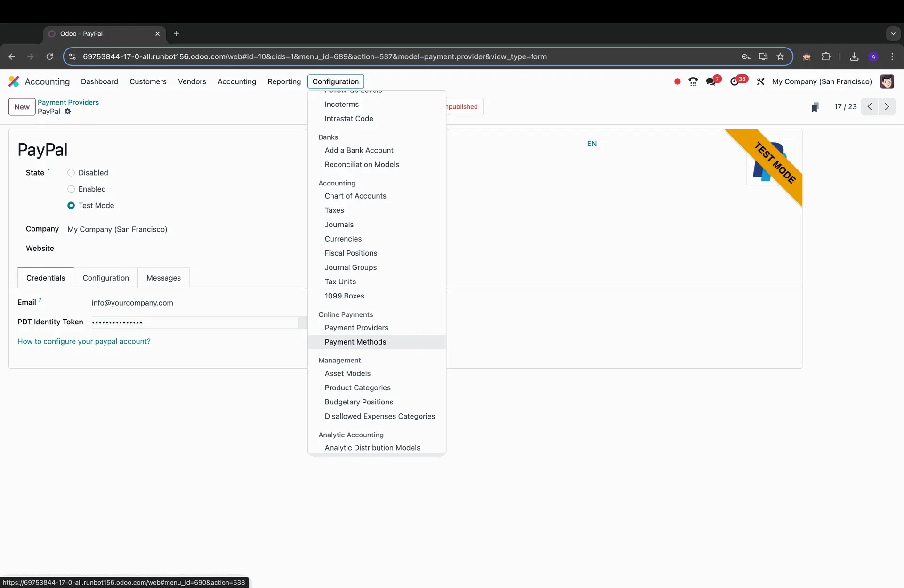This screenshot has height=588, width=904.
Task: Open the Reporting menu
Action: pyautogui.click(x=284, y=81)
